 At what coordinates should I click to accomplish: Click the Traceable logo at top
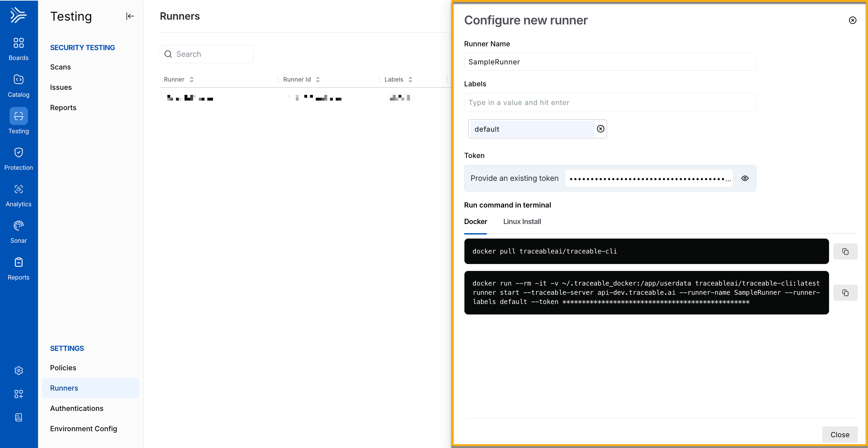click(18, 15)
